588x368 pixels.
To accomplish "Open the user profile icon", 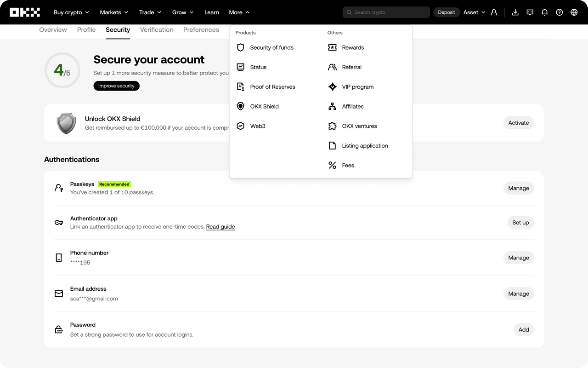I will click(494, 12).
